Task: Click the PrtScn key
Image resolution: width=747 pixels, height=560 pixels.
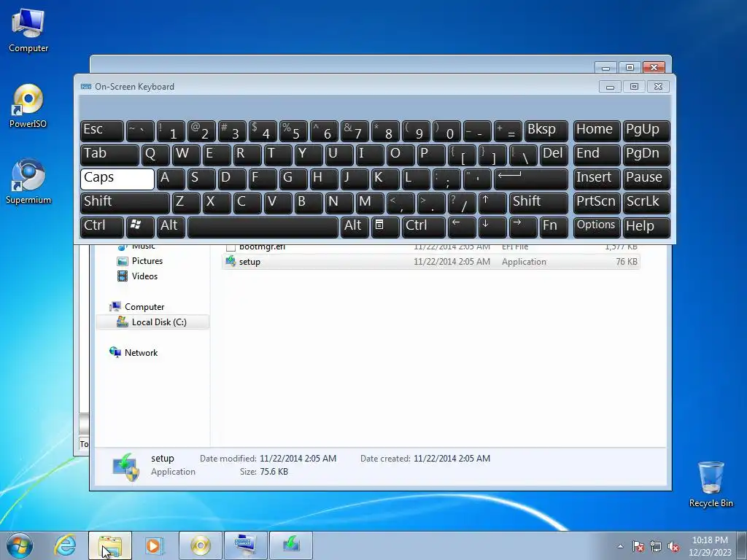Action: 597,203
